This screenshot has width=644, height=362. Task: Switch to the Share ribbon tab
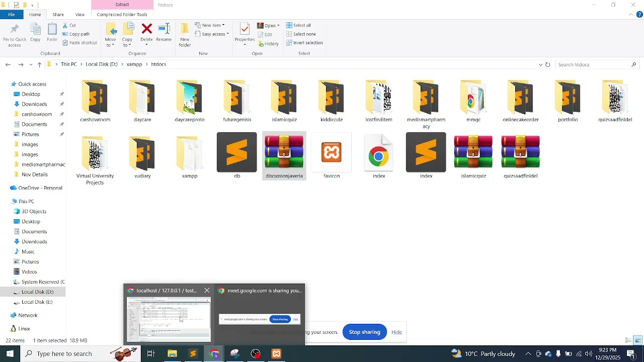pyautogui.click(x=58, y=15)
